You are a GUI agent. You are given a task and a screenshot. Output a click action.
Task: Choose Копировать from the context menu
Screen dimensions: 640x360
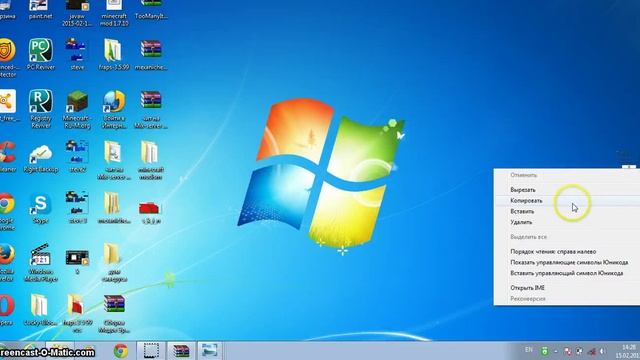pos(567,200)
